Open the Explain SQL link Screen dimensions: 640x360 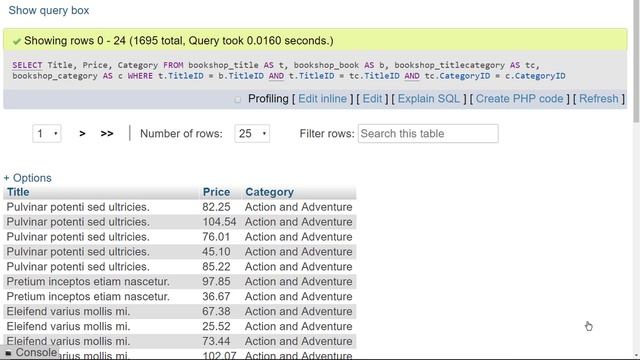[x=429, y=99]
